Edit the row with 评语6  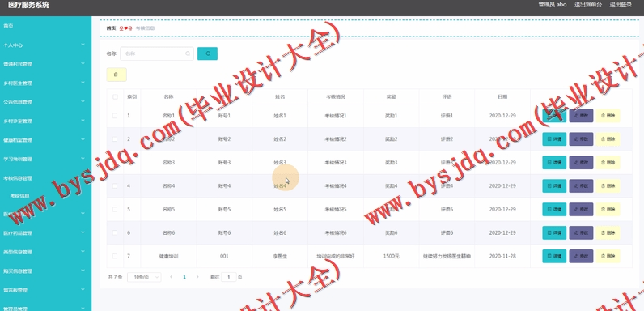[581, 232]
